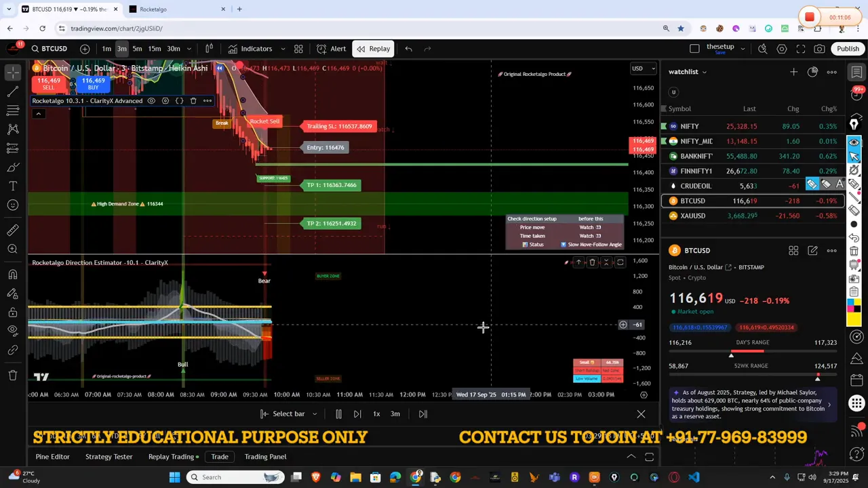Click the replay step-forward icon
The width and height of the screenshot is (868, 488).
pos(357,414)
